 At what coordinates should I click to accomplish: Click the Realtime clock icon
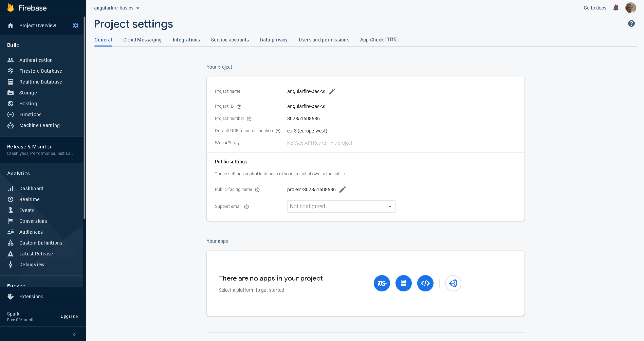(11, 199)
